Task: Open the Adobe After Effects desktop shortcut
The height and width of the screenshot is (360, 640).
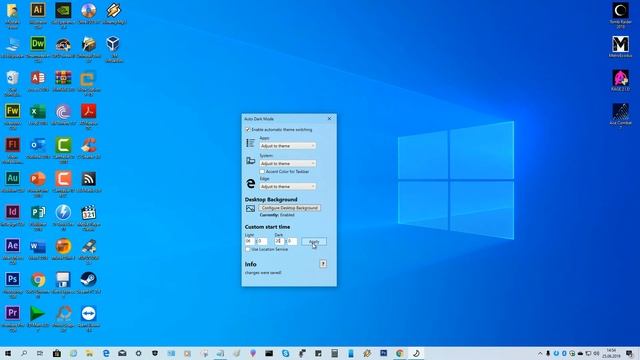Action: click(x=13, y=246)
